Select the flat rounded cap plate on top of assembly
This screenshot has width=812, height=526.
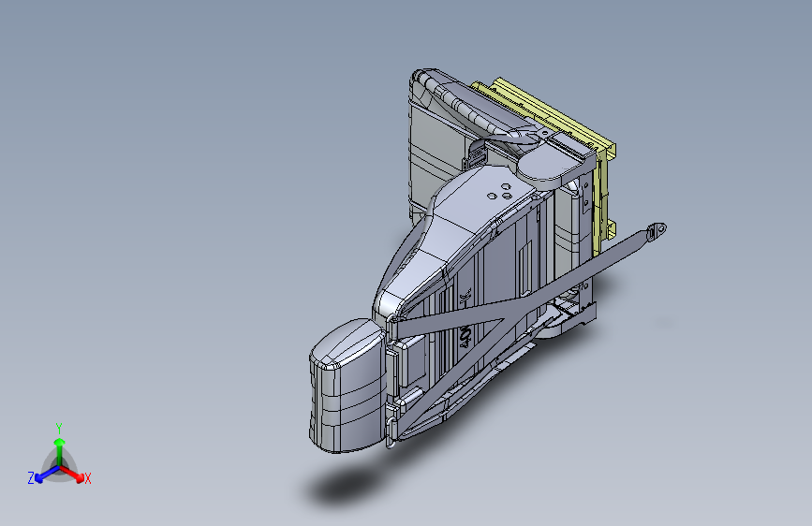(x=551, y=162)
